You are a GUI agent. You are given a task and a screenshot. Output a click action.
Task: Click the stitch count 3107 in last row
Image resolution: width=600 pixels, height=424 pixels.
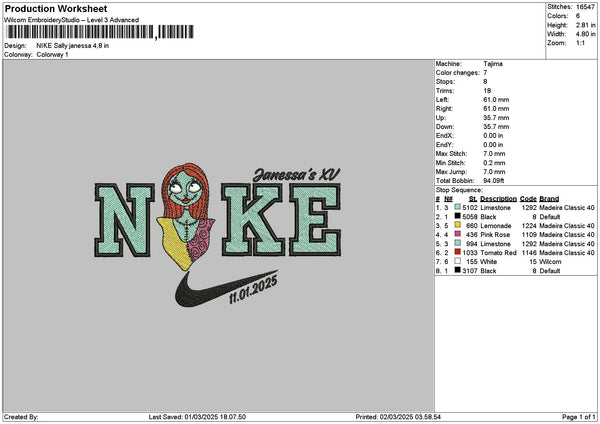click(x=470, y=271)
